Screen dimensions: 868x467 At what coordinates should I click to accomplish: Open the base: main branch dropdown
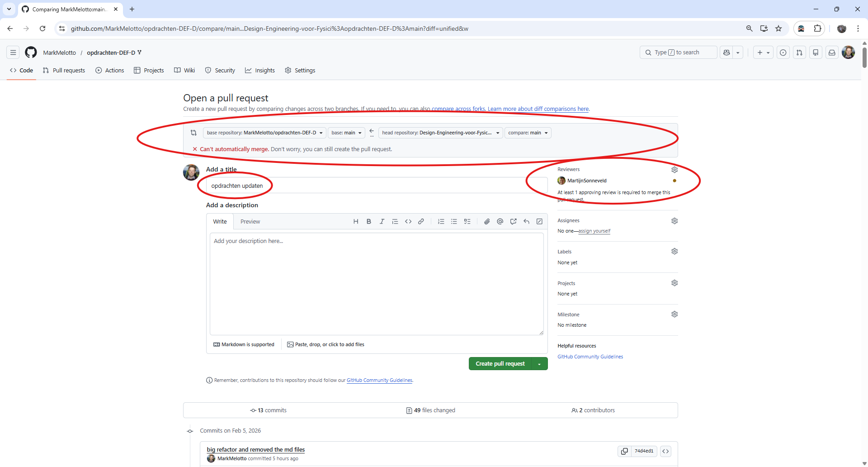pyautogui.click(x=346, y=133)
